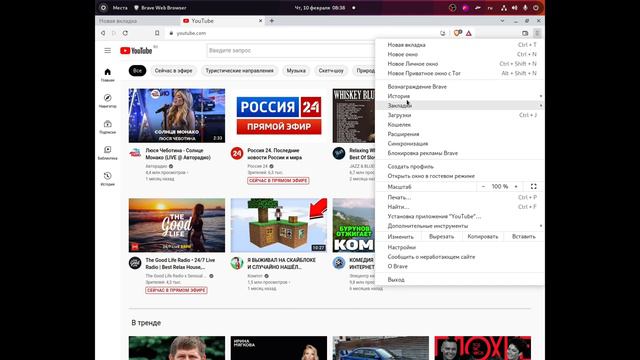This screenshot has height=360, width=640.
Task: Open guest mode window entry
Action: tap(460, 176)
